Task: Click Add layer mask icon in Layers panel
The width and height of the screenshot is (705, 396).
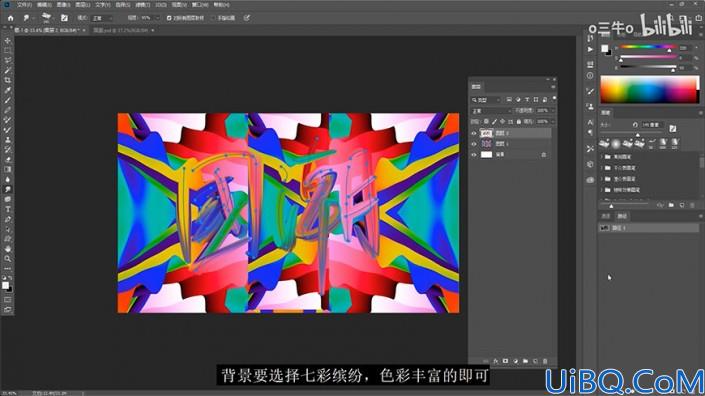Action: 505,361
